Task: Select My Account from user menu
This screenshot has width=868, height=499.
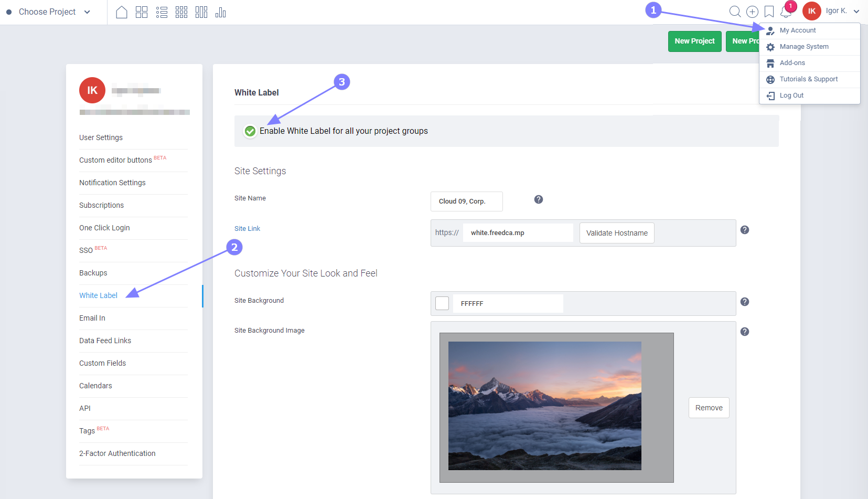Action: [797, 30]
